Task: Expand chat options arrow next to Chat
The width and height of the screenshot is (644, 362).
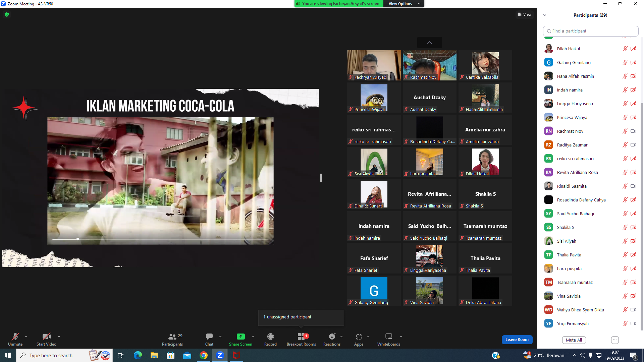Action: [220, 337]
